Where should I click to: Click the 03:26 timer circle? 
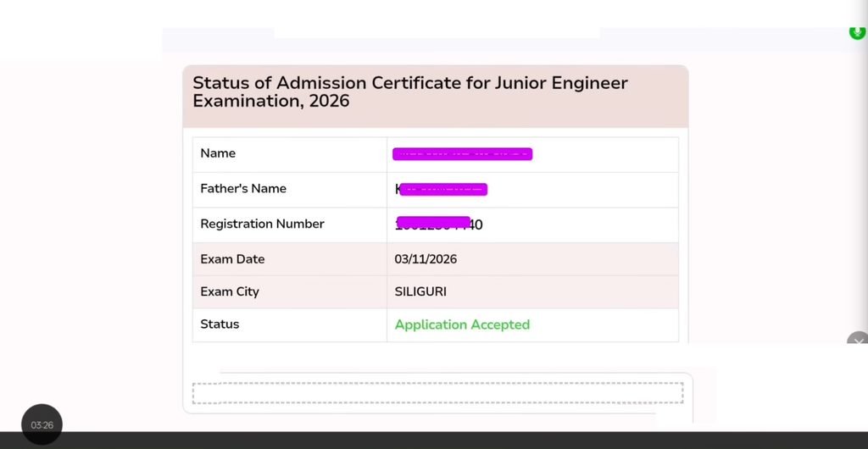point(42,424)
